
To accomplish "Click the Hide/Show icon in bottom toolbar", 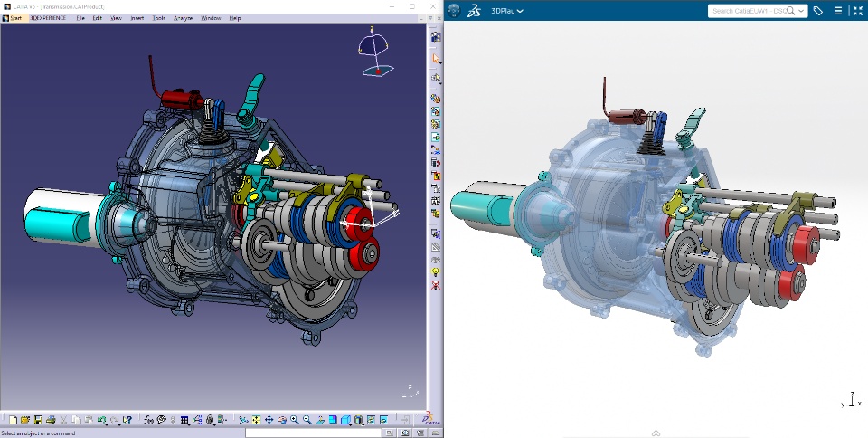I will click(x=371, y=420).
